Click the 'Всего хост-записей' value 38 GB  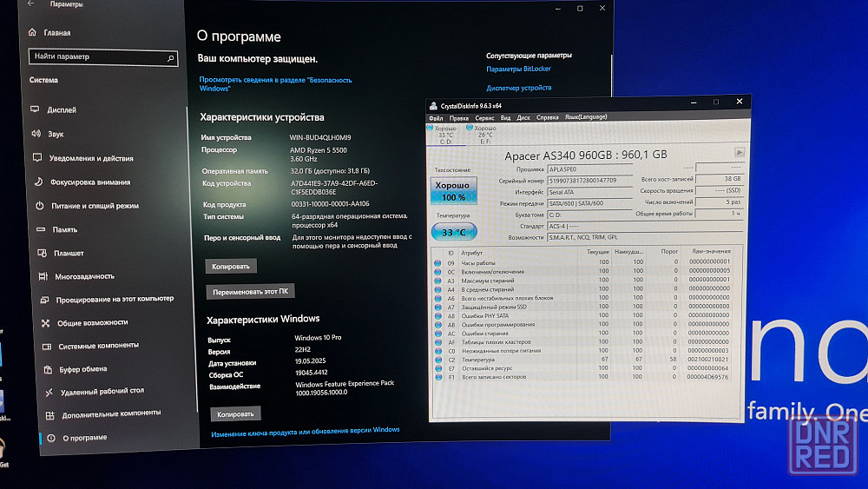[x=719, y=179]
